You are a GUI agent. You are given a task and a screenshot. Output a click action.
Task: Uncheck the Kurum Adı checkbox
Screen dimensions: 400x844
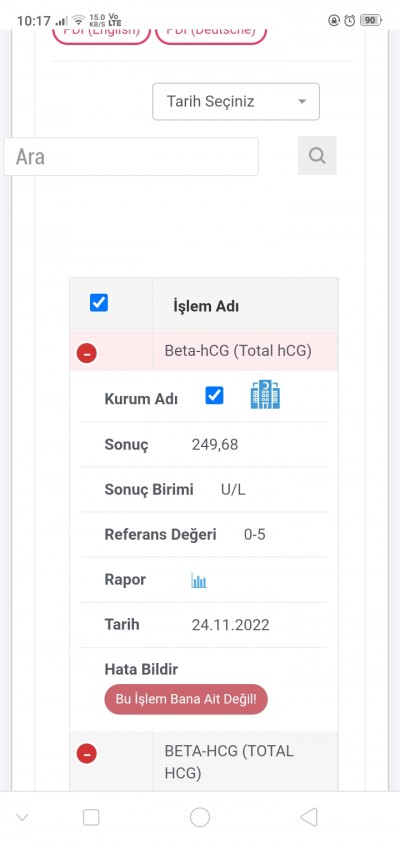point(214,396)
